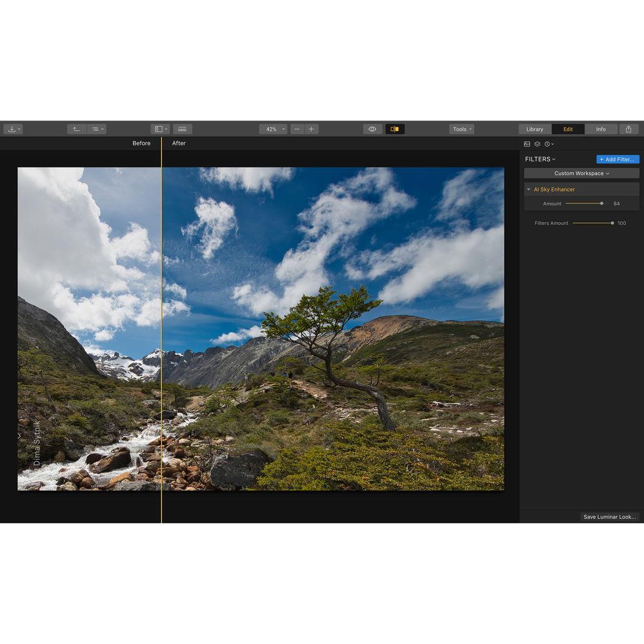Open the edits history list icon
This screenshot has width=644, height=644.
pyautogui.click(x=96, y=129)
